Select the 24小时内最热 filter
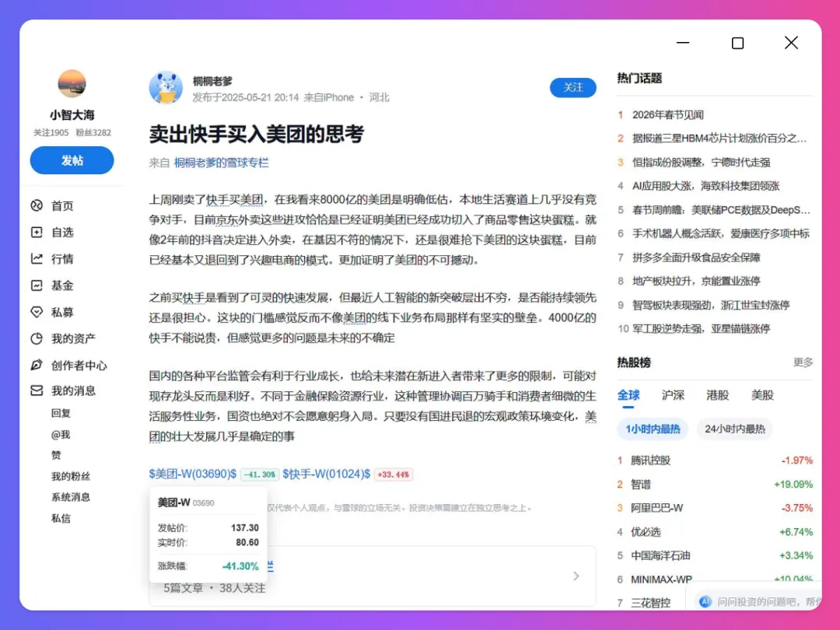 pyautogui.click(x=734, y=429)
